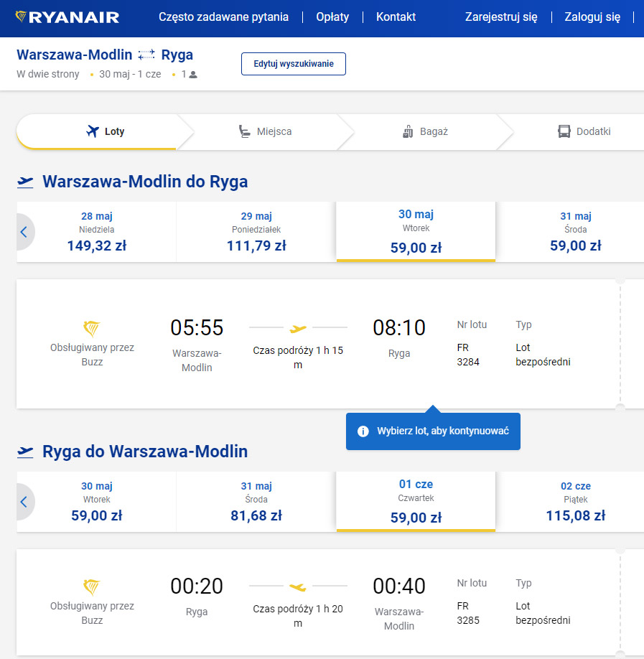Click Edytuj wyszukiwanie button
The width and height of the screenshot is (644, 659).
click(x=294, y=64)
